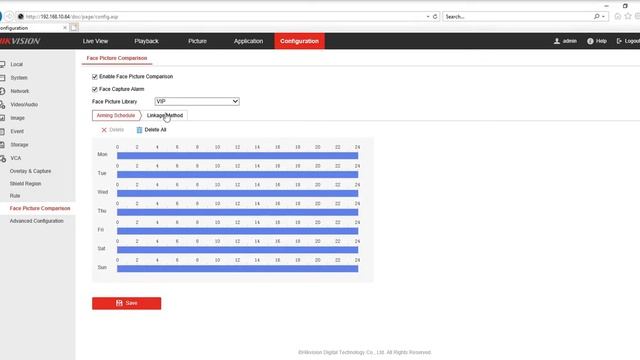Open Local settings in sidebar
640x360 pixels.
point(16,64)
